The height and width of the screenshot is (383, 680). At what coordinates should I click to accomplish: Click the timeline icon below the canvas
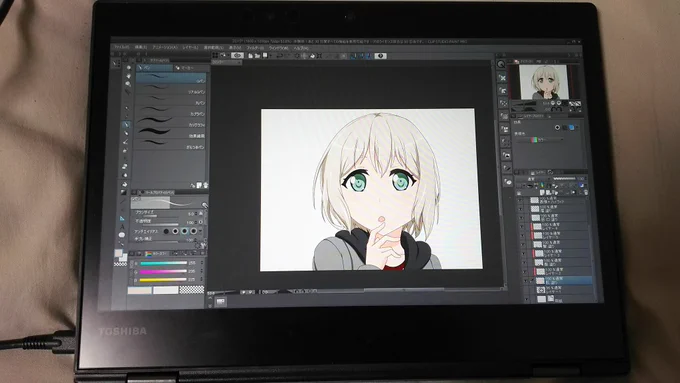pyautogui.click(x=220, y=301)
